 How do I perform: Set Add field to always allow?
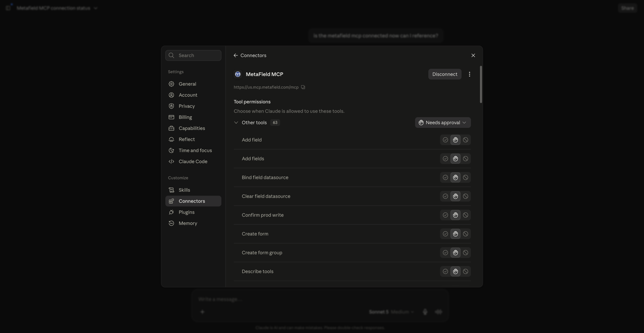click(445, 140)
